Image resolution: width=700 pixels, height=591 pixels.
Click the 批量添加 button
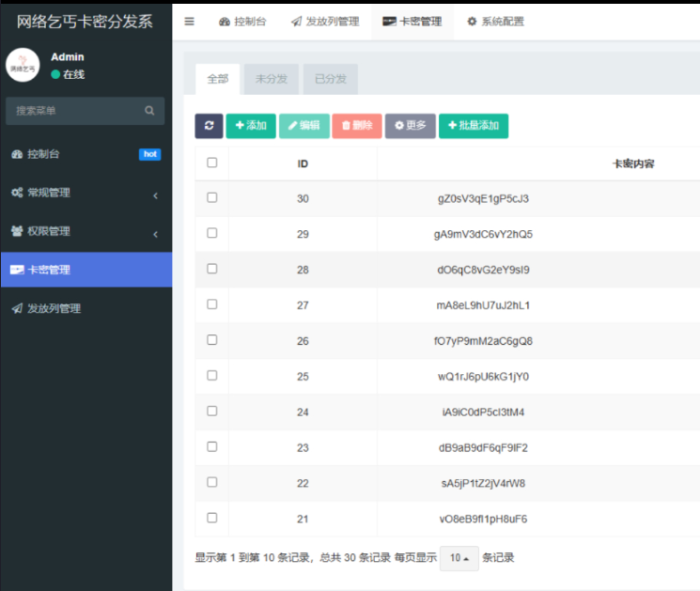pyautogui.click(x=473, y=126)
